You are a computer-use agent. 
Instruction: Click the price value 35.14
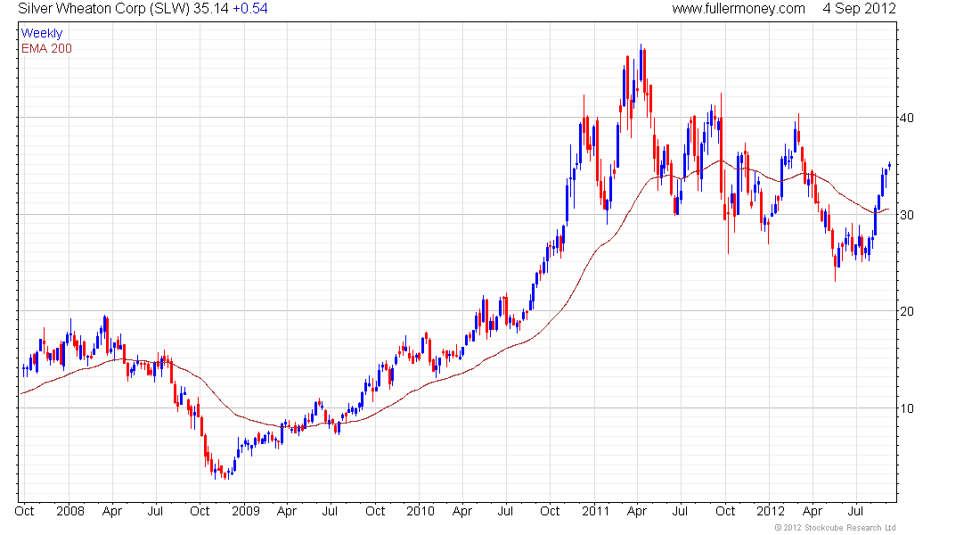tap(211, 9)
